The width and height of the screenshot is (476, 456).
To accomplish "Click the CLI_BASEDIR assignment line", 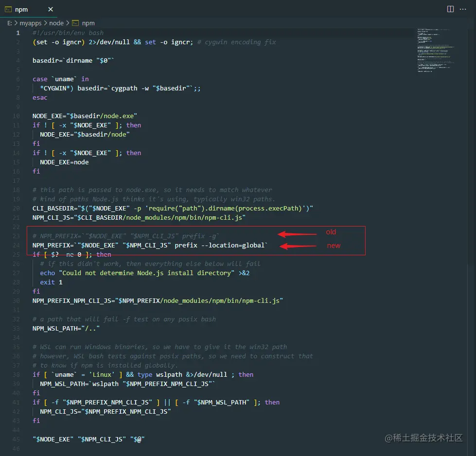I will (173, 209).
